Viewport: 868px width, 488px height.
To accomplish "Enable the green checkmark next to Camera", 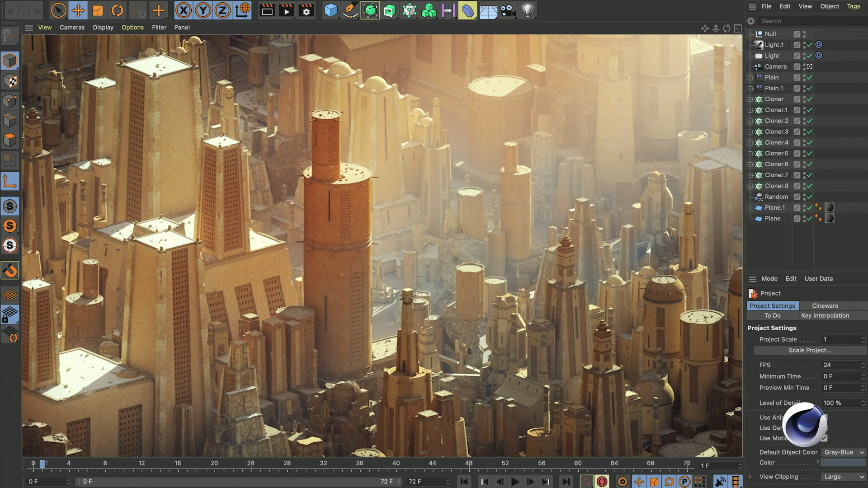I will click(x=810, y=66).
